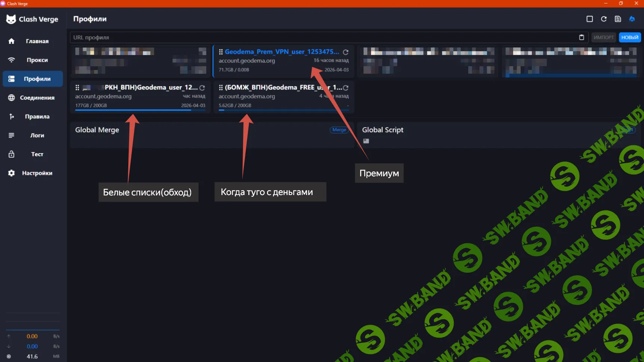Click the small icon under Global Script
The image size is (644, 362).
366,141
